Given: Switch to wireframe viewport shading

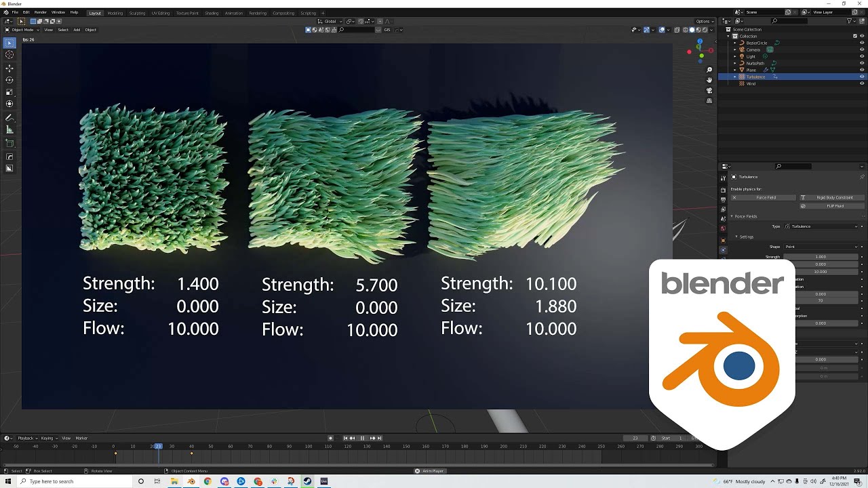Looking at the screenshot, I should (686, 30).
